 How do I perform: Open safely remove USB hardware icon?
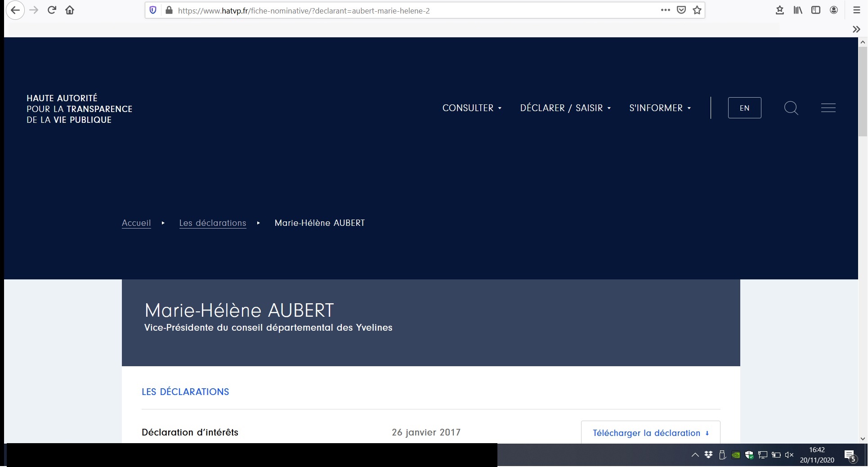pos(722,455)
